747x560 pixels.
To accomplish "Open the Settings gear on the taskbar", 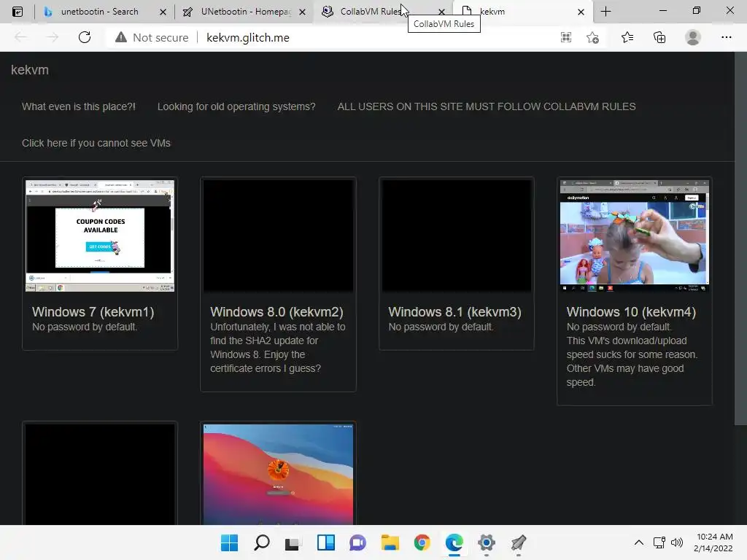I will pyautogui.click(x=487, y=542).
